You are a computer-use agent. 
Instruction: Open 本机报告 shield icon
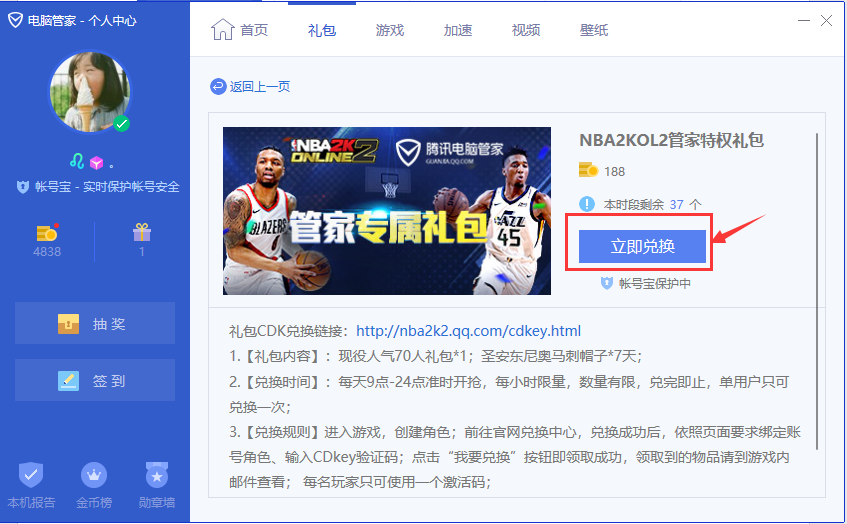click(x=31, y=475)
